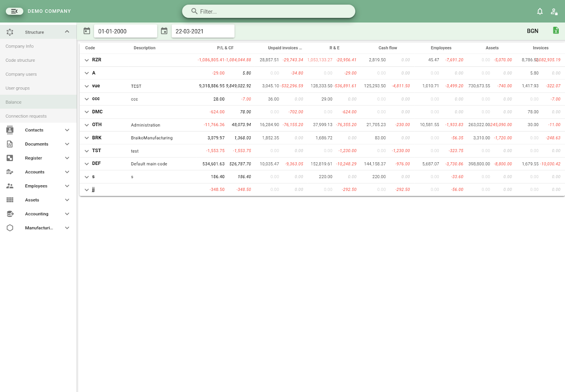Click the end date field 22-03-2021
This screenshot has width=565, height=392.
pyautogui.click(x=203, y=31)
